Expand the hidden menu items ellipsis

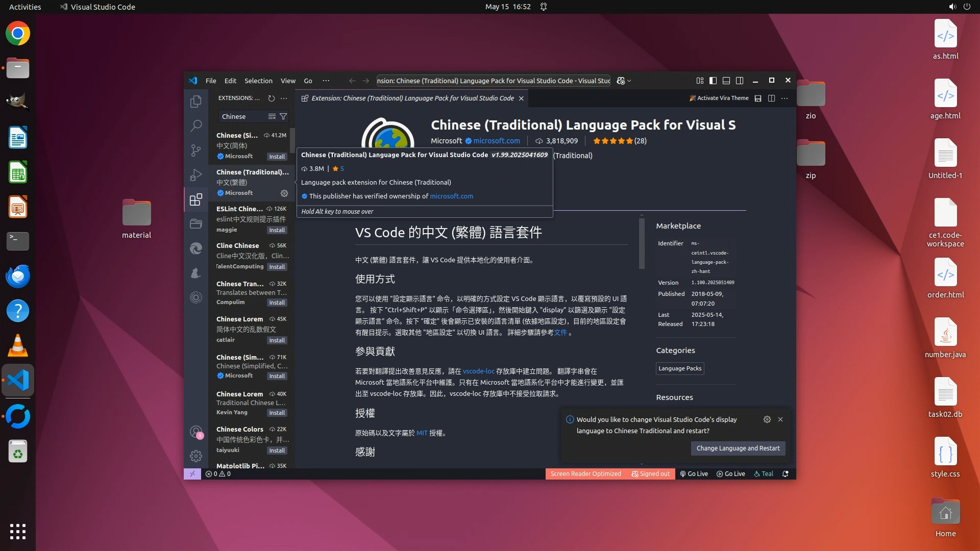tap(326, 81)
